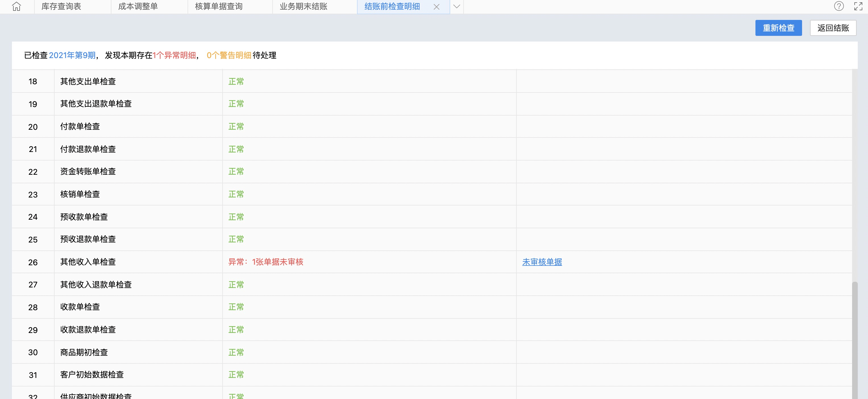The image size is (868, 399).
Task: Open the 未审核单据 link
Action: click(542, 262)
